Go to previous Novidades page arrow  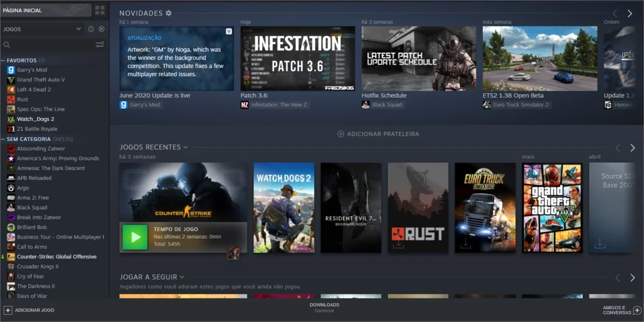[x=615, y=14]
